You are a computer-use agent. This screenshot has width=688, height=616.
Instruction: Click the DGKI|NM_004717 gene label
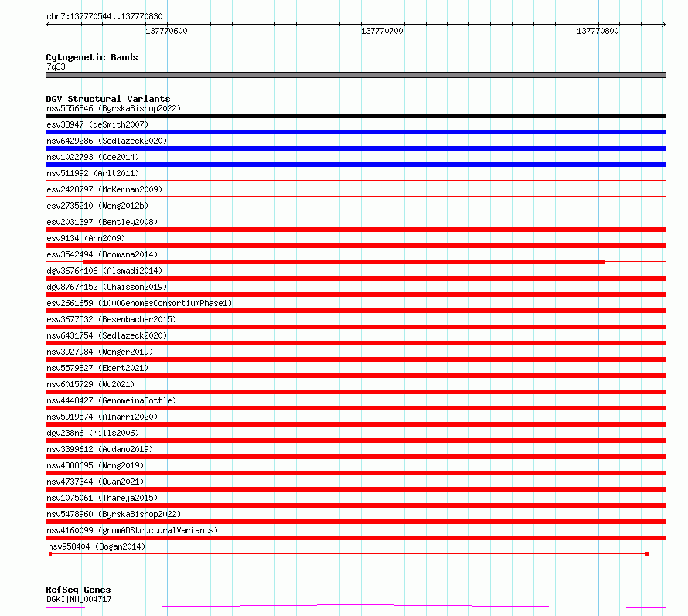(79, 599)
